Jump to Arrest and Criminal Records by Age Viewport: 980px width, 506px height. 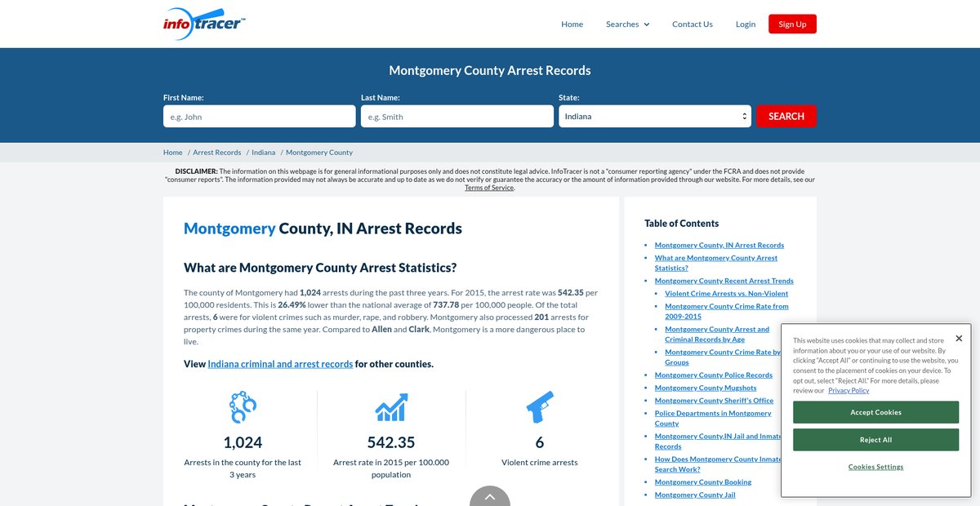(x=717, y=334)
